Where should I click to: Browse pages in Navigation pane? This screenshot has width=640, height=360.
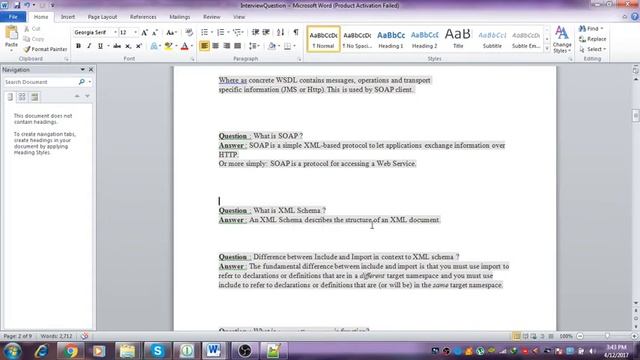point(22,97)
